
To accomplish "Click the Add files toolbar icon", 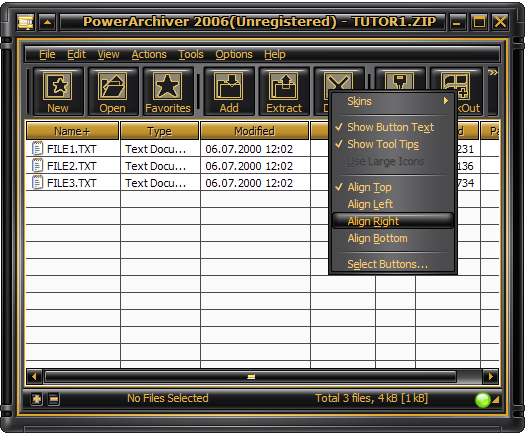I will click(x=229, y=86).
